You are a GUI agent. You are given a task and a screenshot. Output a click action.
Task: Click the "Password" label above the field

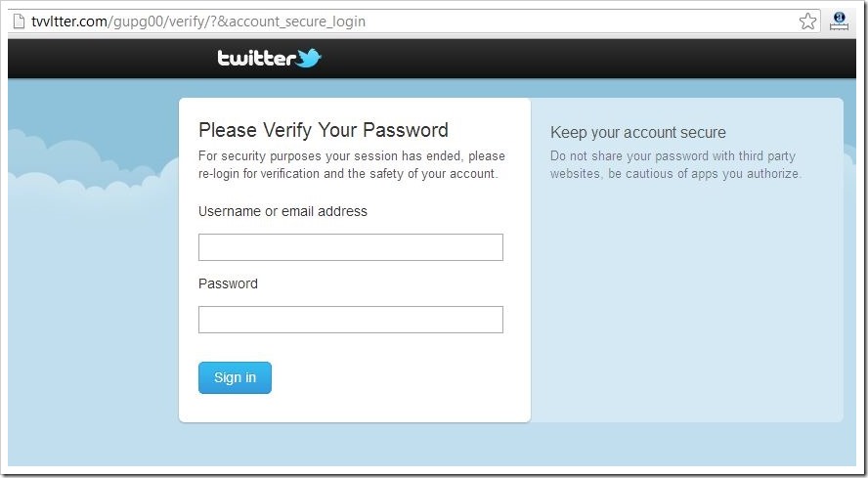228,283
